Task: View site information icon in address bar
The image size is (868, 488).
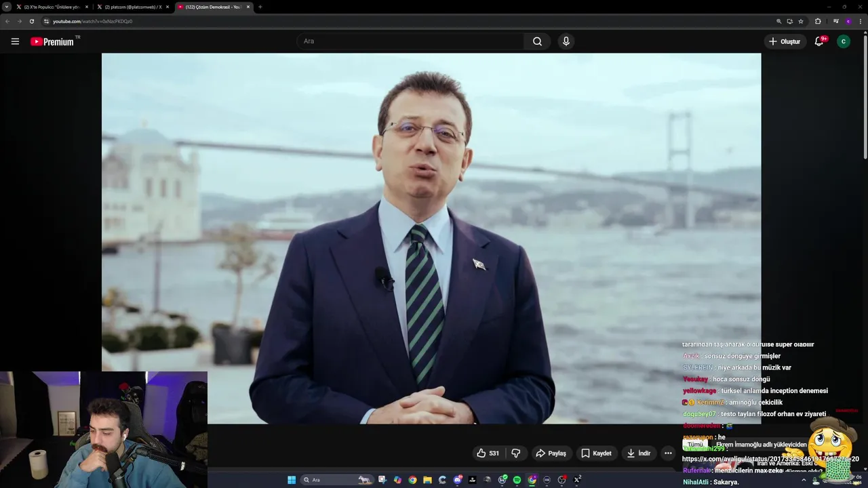Action: (x=46, y=21)
